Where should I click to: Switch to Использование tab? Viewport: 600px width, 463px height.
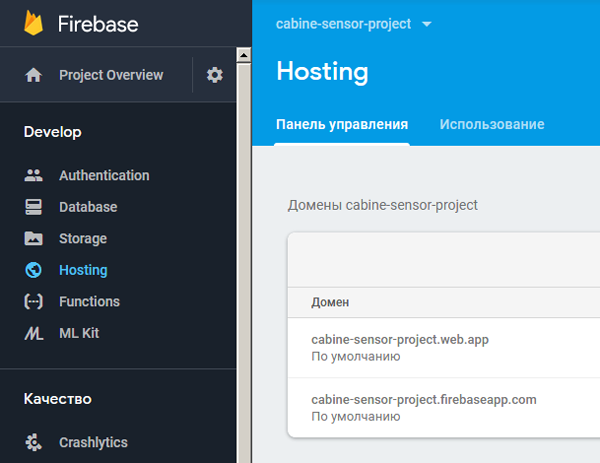492,124
